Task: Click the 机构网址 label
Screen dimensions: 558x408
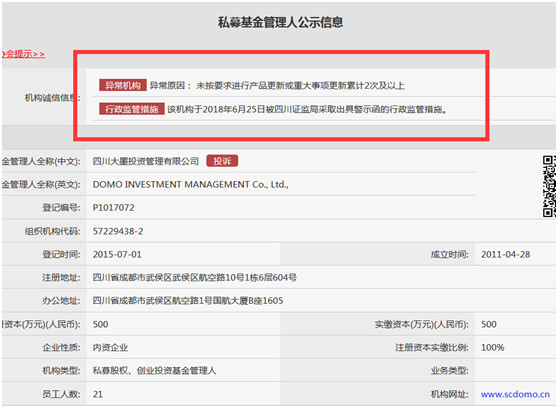Action: point(449,394)
